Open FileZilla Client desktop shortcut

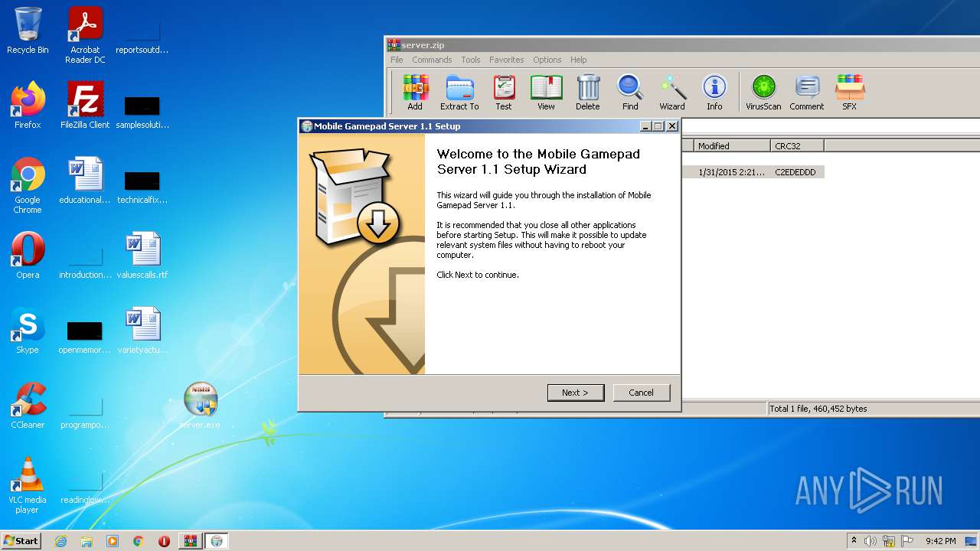click(85, 106)
